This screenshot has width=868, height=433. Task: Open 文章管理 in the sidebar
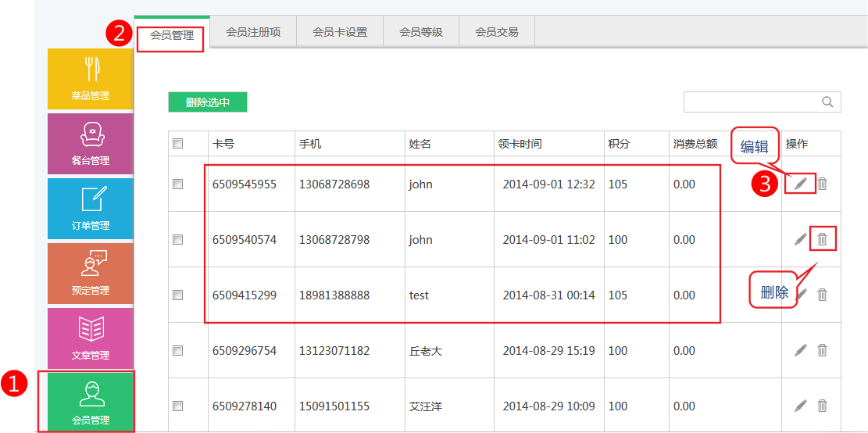click(x=91, y=338)
